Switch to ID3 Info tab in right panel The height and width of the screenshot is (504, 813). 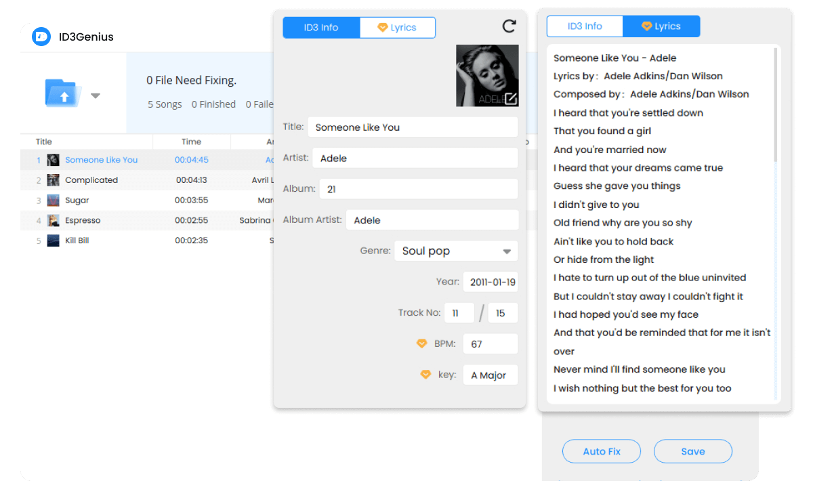(x=585, y=26)
